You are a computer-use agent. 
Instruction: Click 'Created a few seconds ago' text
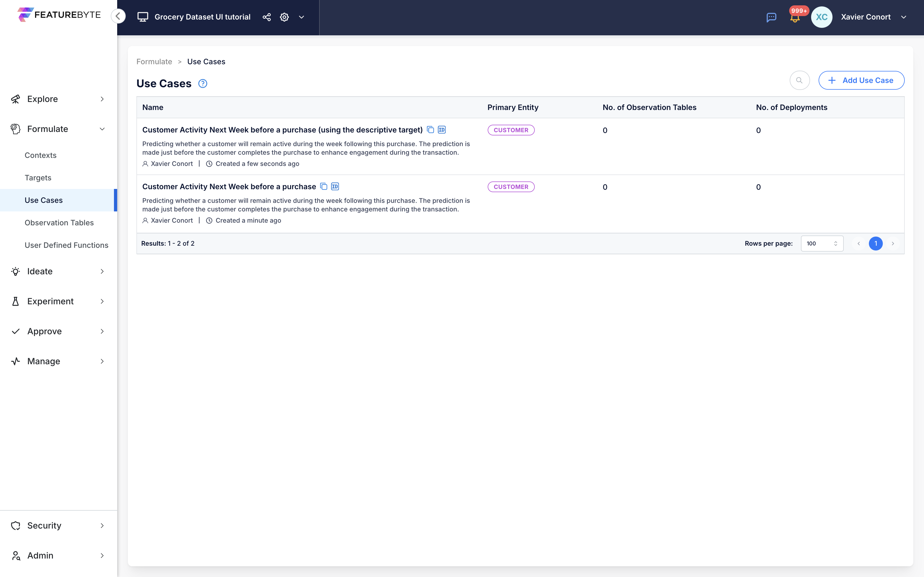point(257,164)
